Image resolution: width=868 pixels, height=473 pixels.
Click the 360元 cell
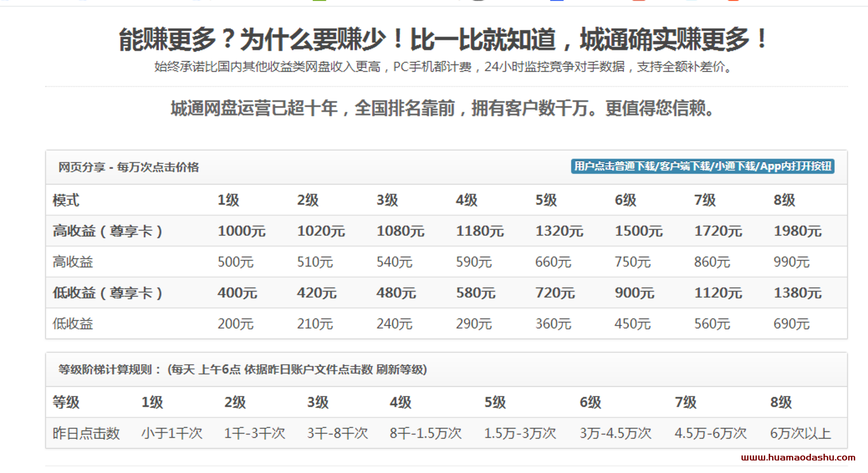point(553,324)
